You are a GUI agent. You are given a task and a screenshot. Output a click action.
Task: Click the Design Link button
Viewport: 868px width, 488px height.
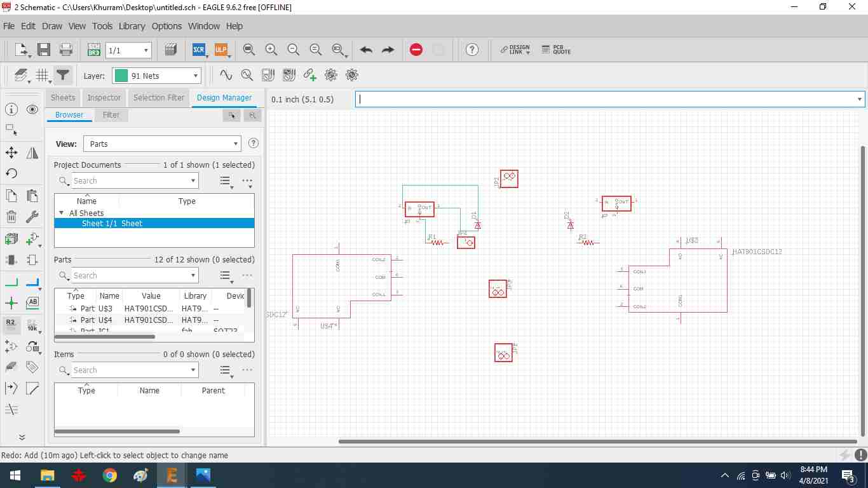(x=515, y=50)
